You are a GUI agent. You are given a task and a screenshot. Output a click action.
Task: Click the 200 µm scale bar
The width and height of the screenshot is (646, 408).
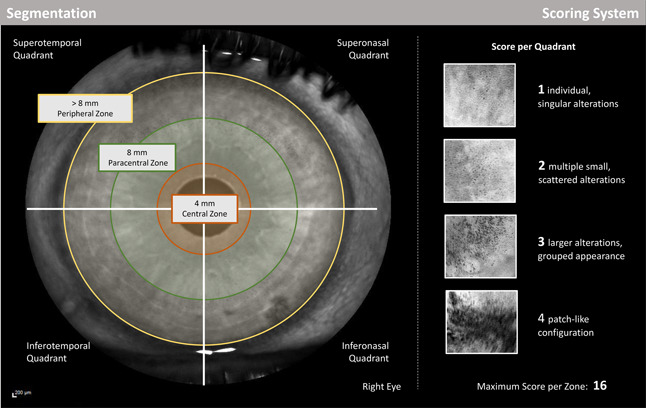pos(21,393)
